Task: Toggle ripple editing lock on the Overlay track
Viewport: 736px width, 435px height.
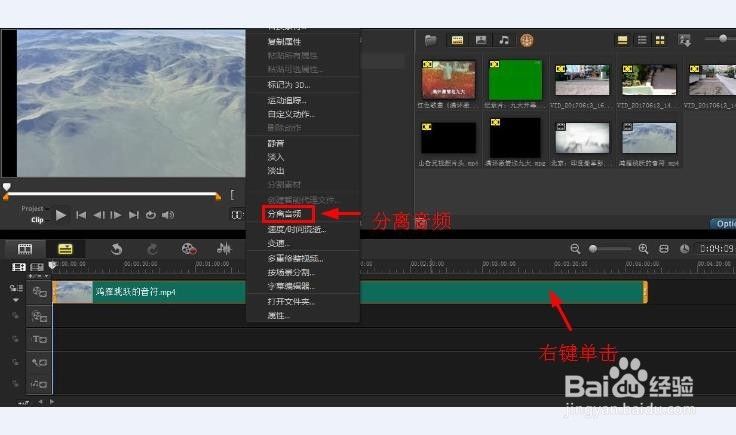Action: (15, 316)
